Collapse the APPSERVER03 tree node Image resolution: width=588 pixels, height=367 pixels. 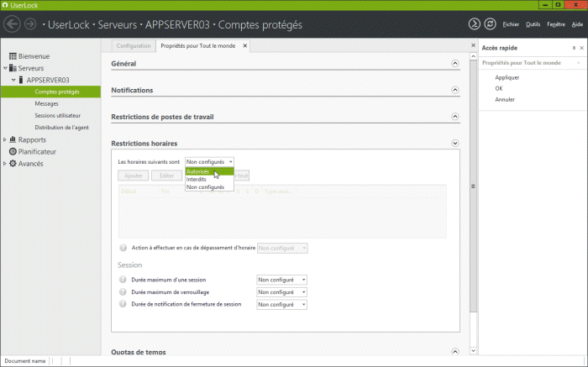tap(13, 80)
